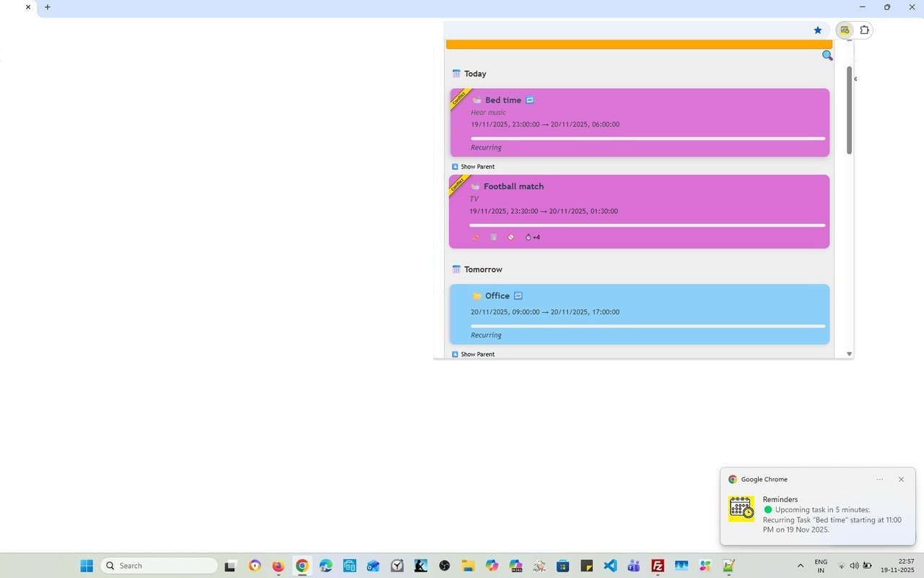Click the Tomorrow section heading
924x578 pixels.
coord(483,269)
